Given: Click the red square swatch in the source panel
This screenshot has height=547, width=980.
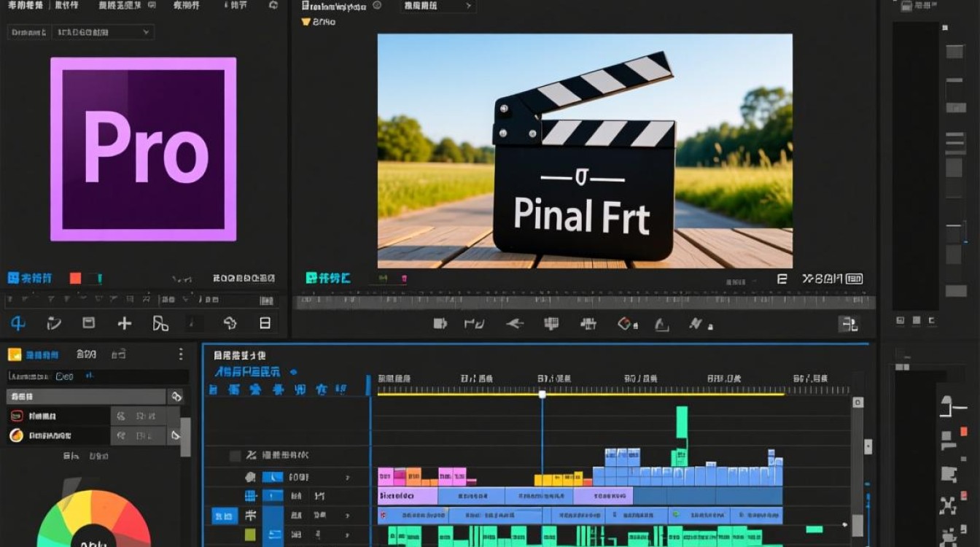Looking at the screenshot, I should (75, 278).
